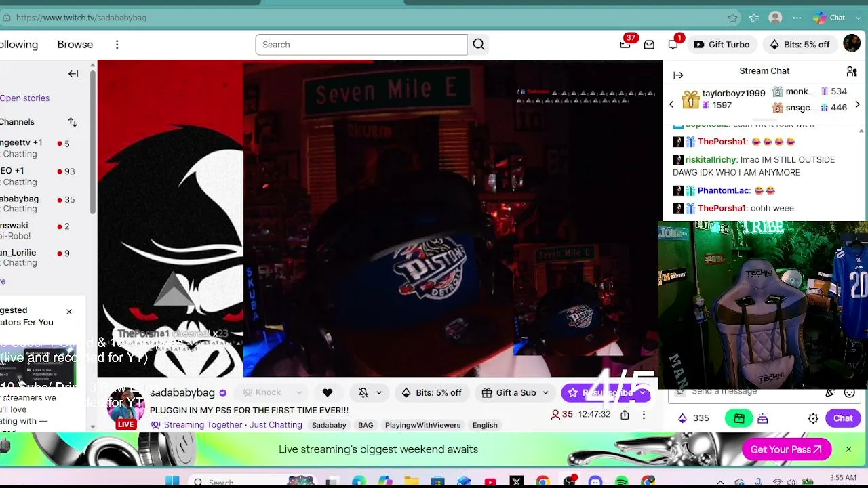Sort the followed channels list
Screen dimensions: 868x488
(x=73, y=122)
